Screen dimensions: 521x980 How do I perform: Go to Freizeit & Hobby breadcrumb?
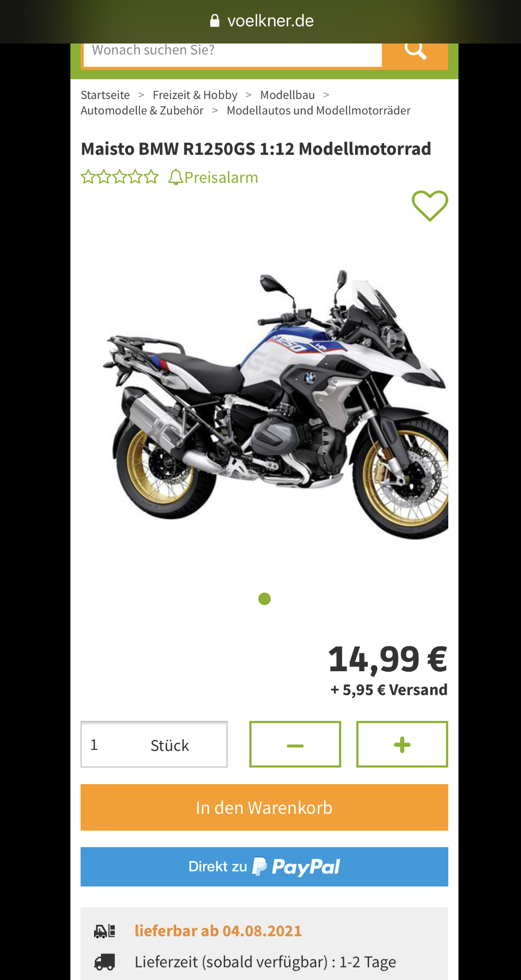tap(195, 95)
